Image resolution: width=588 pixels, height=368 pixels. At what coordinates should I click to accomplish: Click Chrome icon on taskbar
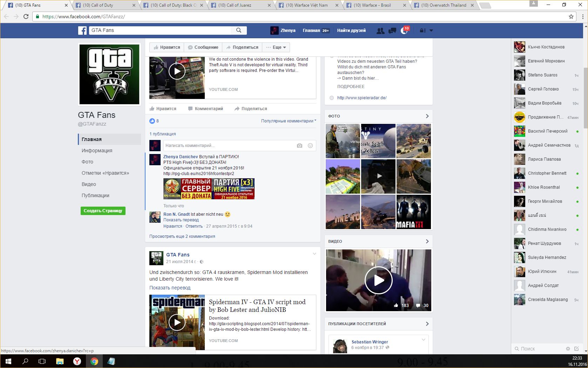point(94,361)
